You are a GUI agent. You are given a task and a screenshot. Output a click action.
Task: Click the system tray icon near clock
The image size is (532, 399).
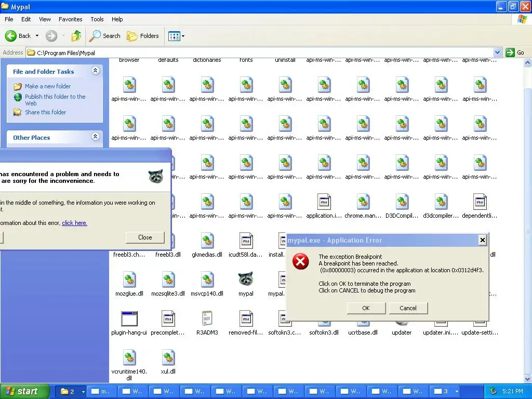[494, 391]
